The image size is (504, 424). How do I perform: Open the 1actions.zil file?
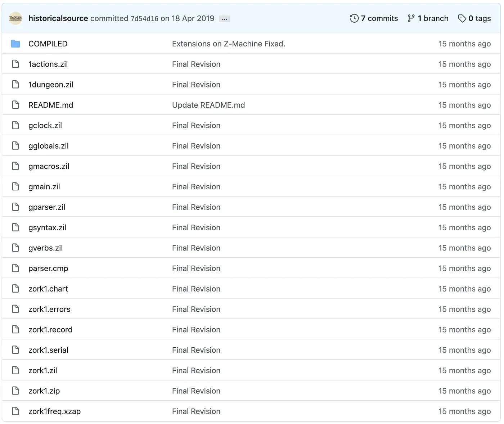48,64
